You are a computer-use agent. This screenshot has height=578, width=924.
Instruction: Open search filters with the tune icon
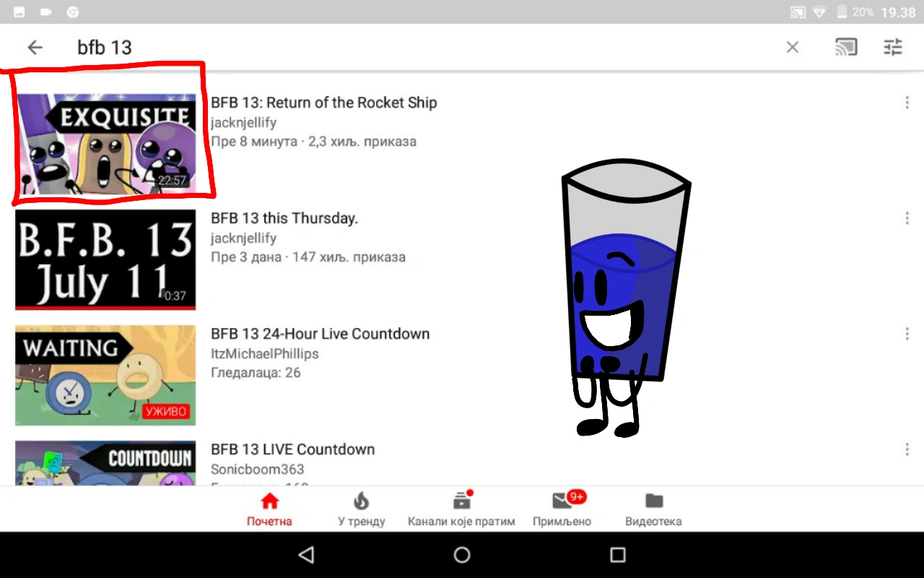coord(892,46)
